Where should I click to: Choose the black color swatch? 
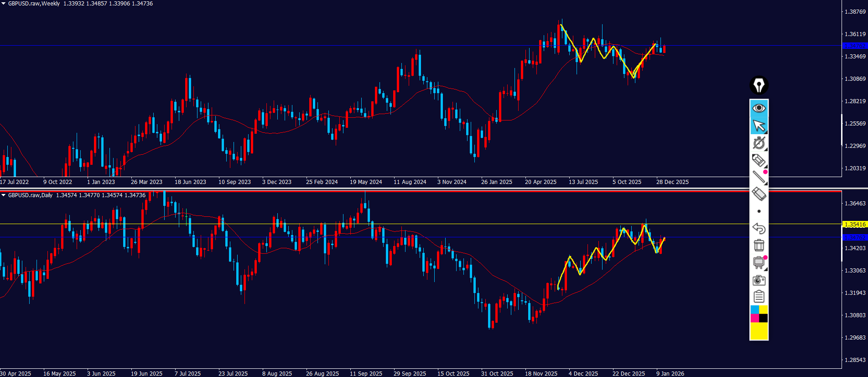[763, 318]
